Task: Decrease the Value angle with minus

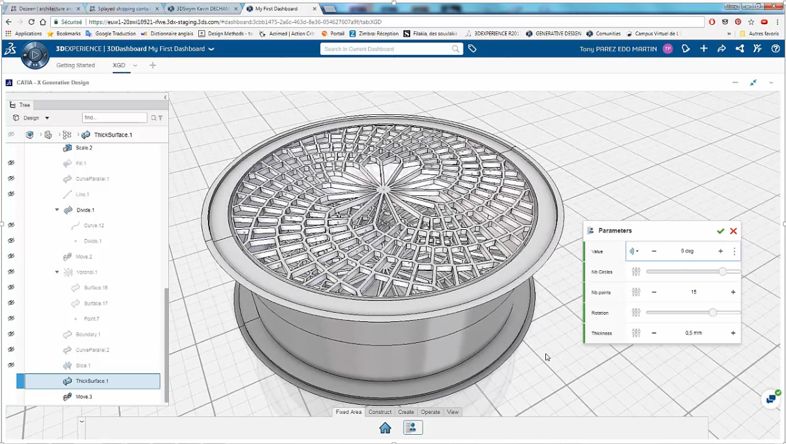Action: (654, 251)
